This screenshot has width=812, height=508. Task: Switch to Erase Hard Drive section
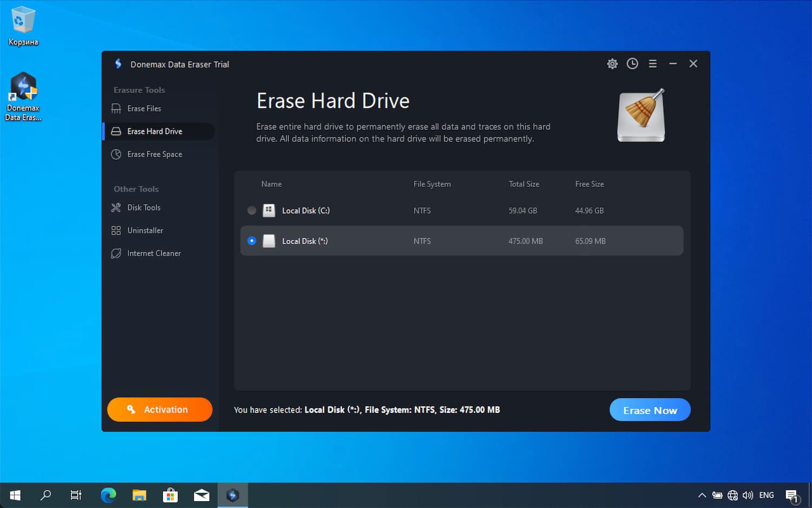(x=159, y=132)
